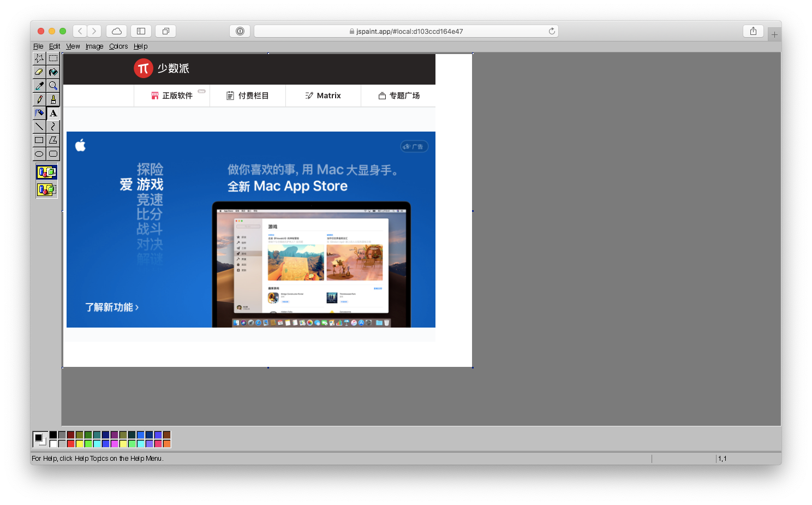812x505 pixels.
Task: Click the foreground/background color indicator box
Action: [40, 439]
